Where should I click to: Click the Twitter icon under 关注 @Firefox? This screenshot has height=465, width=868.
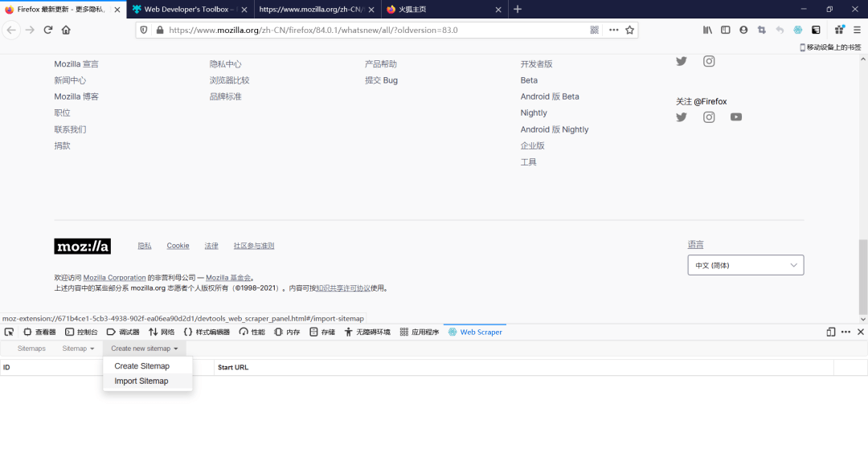(682, 117)
